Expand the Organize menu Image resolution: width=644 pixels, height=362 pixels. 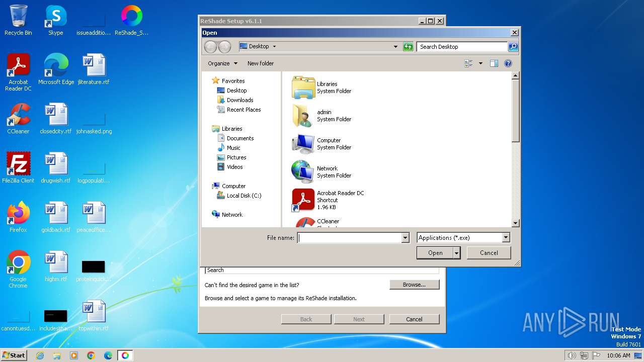pos(222,63)
